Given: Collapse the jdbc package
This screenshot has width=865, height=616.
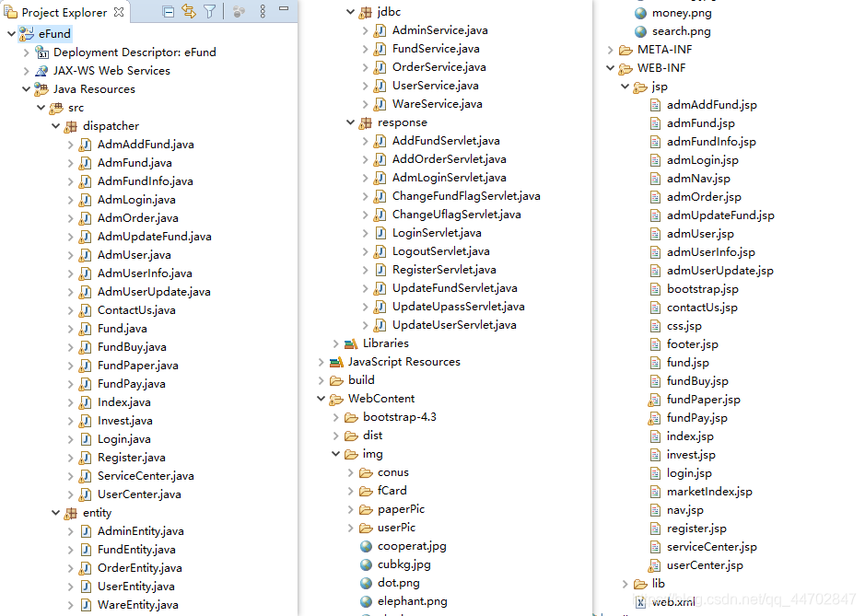Looking at the screenshot, I should click(350, 12).
